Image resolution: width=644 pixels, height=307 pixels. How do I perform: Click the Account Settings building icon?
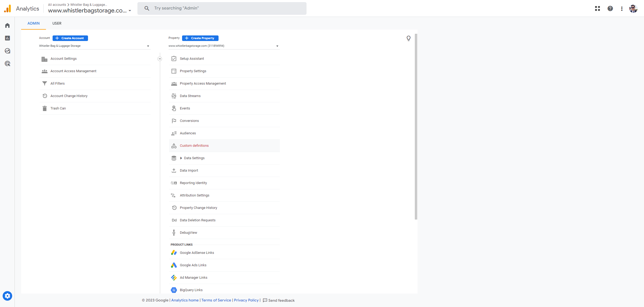pos(44,59)
